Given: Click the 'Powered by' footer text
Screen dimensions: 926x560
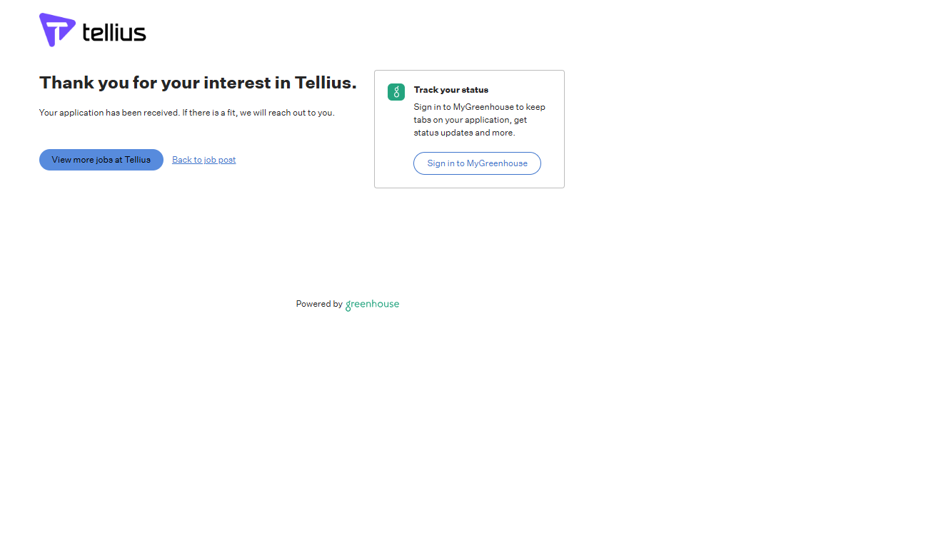Looking at the screenshot, I should pos(319,304).
